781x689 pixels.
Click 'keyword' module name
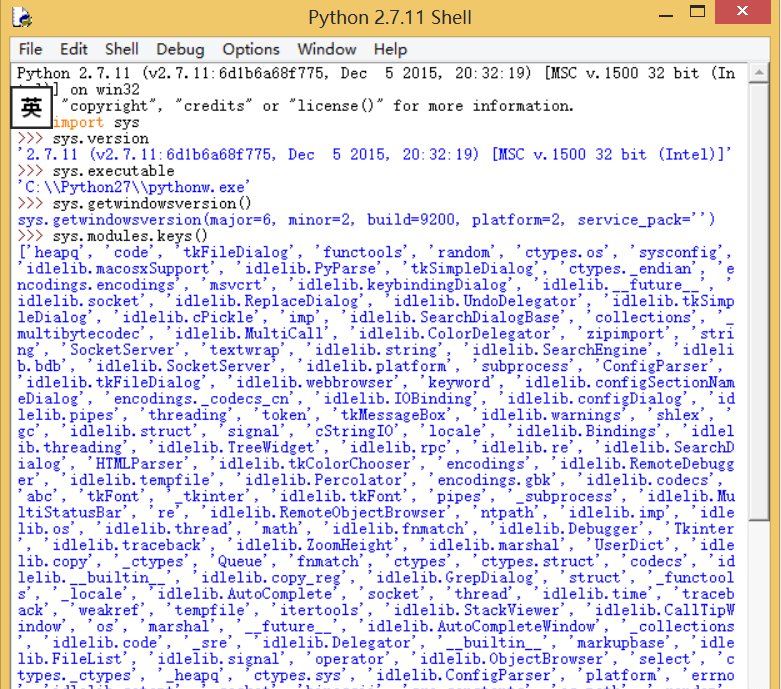tap(459, 382)
